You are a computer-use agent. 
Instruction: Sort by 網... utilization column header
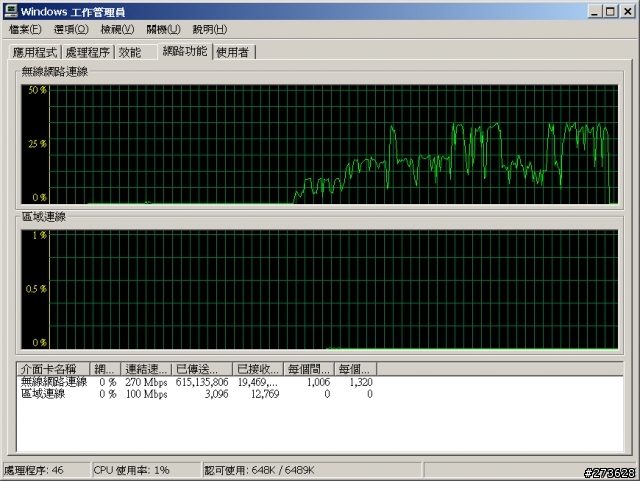point(105,369)
